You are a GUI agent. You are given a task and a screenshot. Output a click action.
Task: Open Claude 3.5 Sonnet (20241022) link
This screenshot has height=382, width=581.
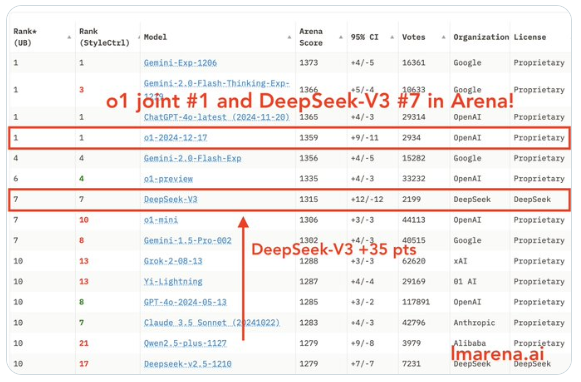click(212, 323)
